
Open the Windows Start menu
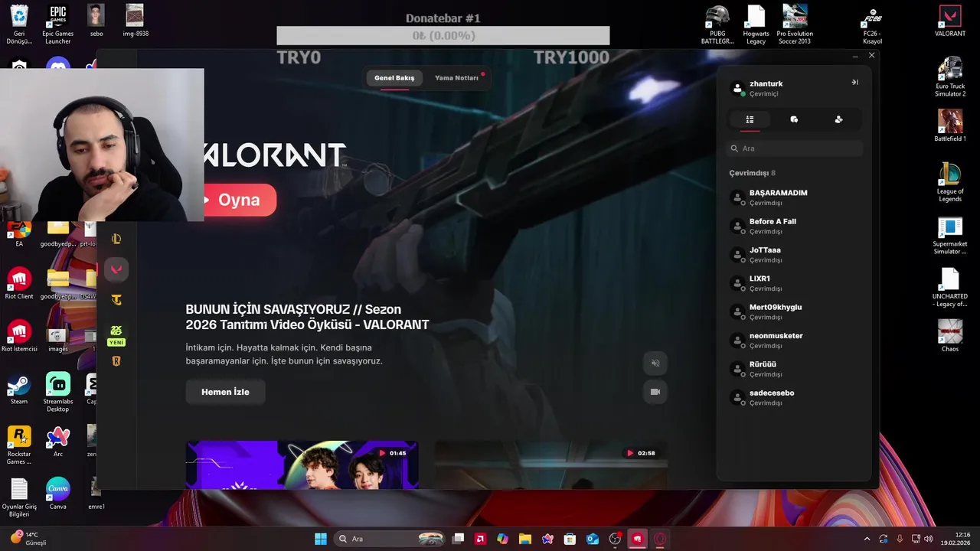[x=321, y=539]
